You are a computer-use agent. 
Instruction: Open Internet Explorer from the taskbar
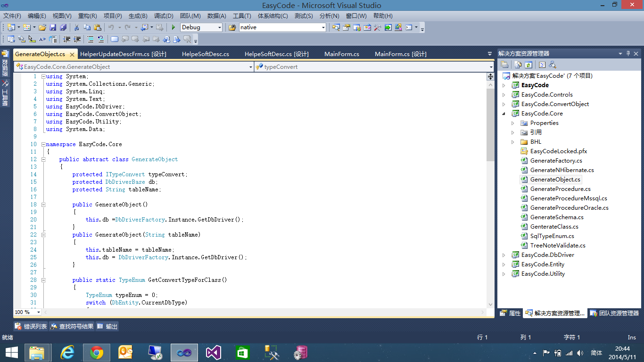click(68, 352)
